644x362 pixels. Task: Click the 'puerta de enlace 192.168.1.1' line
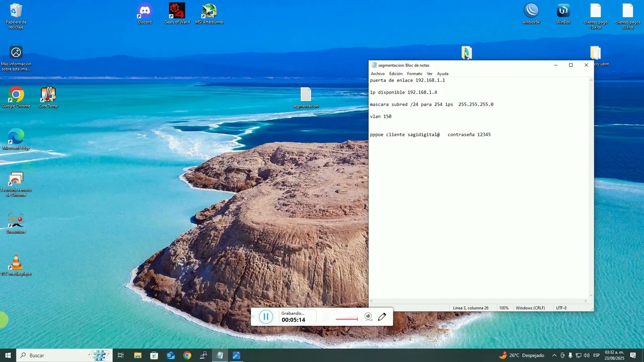pyautogui.click(x=408, y=80)
